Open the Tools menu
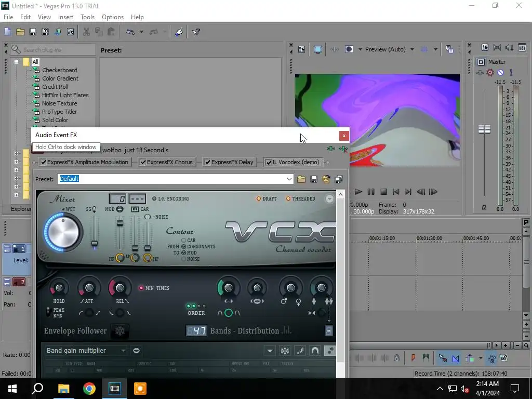Viewport: 532px width, 399px height. [87, 17]
